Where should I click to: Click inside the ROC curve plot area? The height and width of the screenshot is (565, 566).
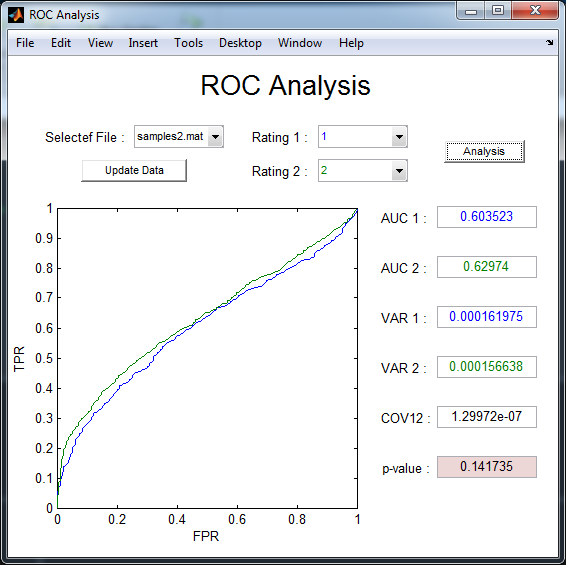[207, 358]
